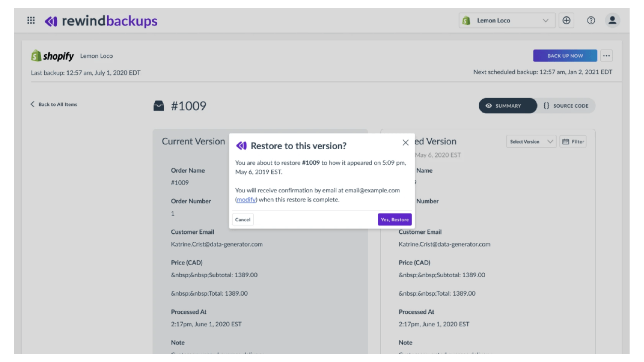This screenshot has height=362, width=644.
Task: Click Total: 1389.00 in Current Version
Action: [x=209, y=294]
